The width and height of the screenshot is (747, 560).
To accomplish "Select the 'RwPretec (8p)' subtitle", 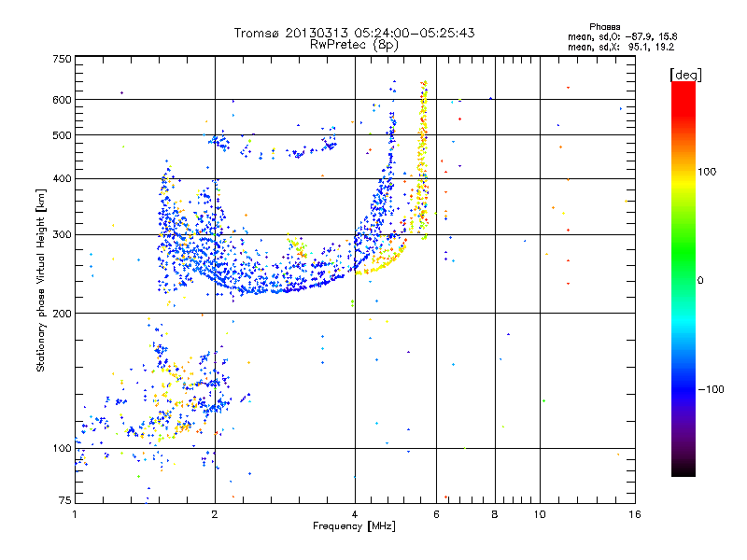I will 354,45.
